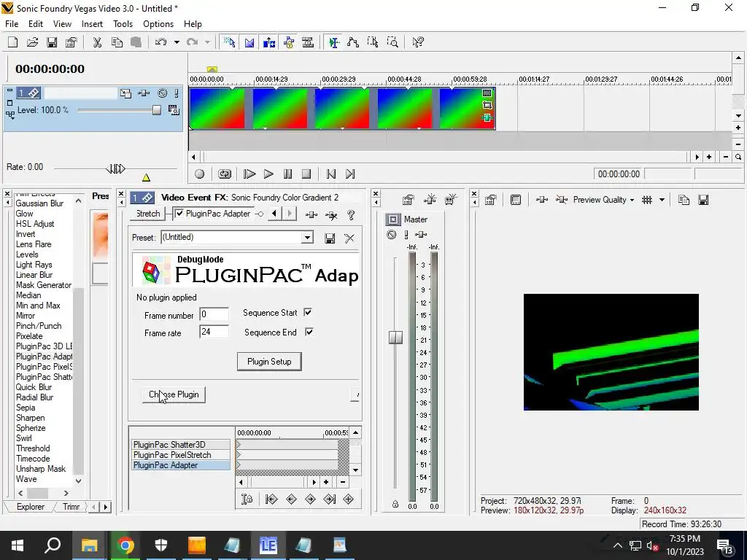This screenshot has height=560, width=747.
Task: Click the Frame rate input field
Action: (214, 332)
